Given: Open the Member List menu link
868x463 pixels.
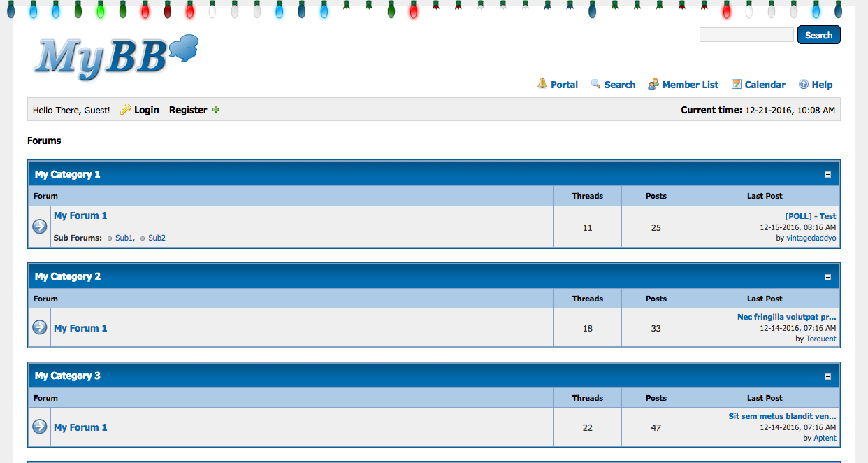Looking at the screenshot, I should click(690, 85).
